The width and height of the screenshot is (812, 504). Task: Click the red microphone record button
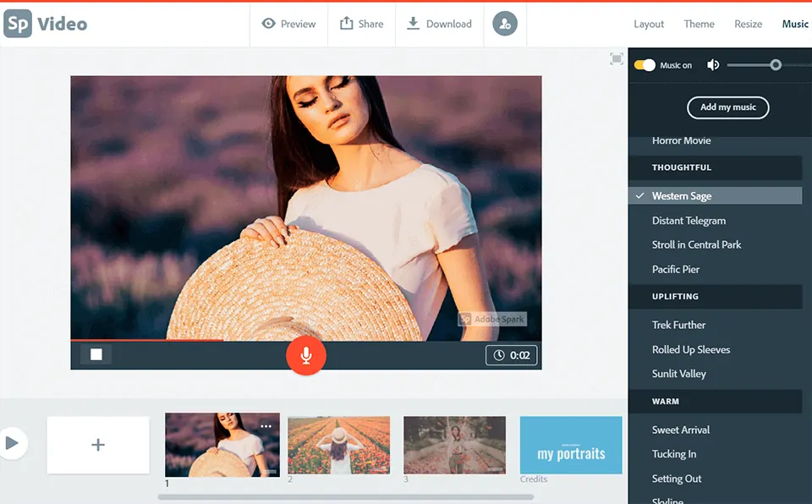pos(305,355)
